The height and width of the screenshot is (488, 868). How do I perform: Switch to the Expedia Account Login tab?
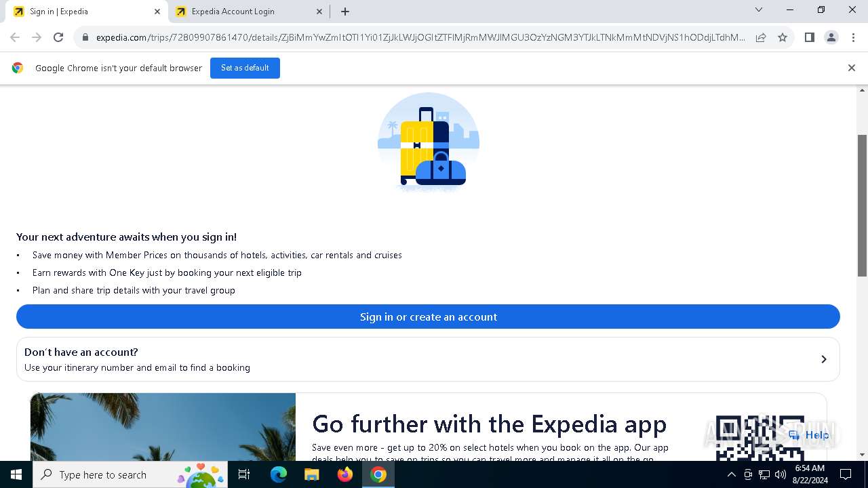click(248, 12)
